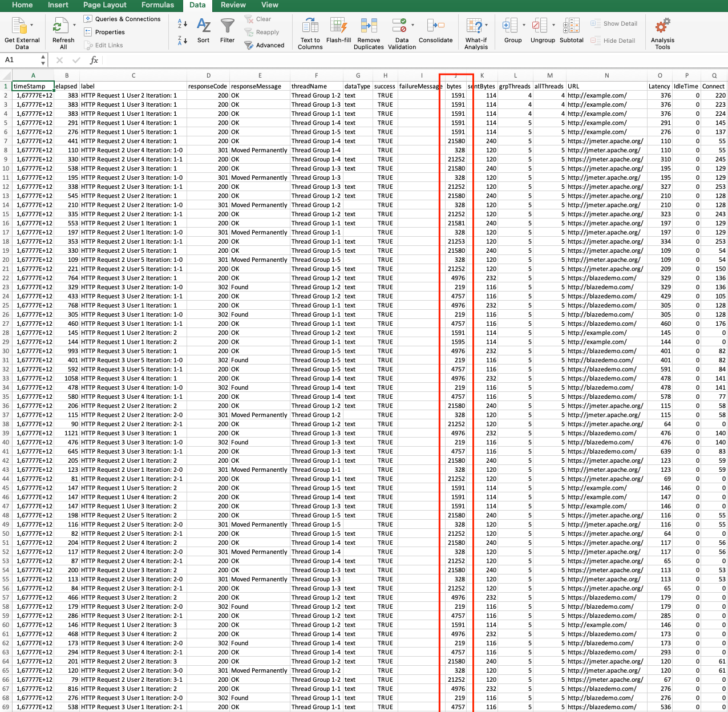Click elapsed value 1121 cell
Viewport: 728px width, 712px height.
(67, 433)
